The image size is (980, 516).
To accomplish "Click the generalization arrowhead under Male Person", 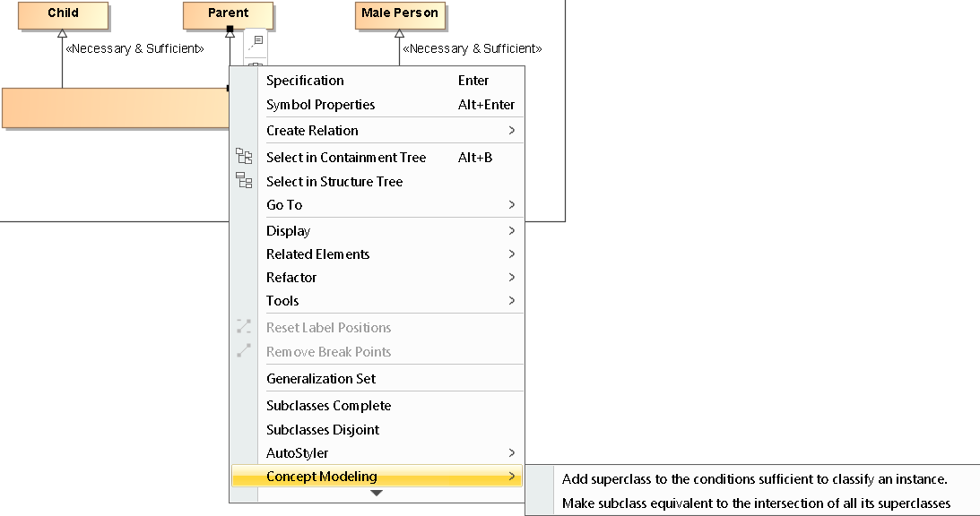I will [x=399, y=34].
